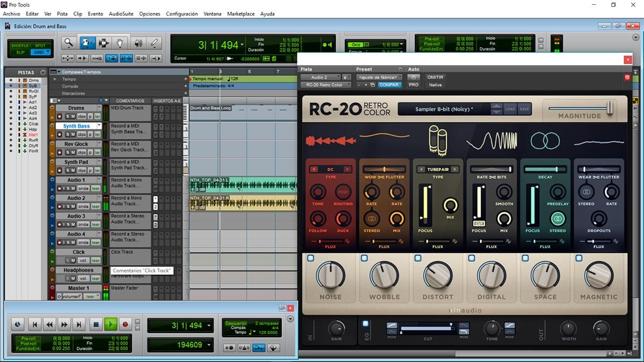This screenshot has width=644, height=362.
Task: Click the COMPAR. button
Action: click(x=389, y=85)
